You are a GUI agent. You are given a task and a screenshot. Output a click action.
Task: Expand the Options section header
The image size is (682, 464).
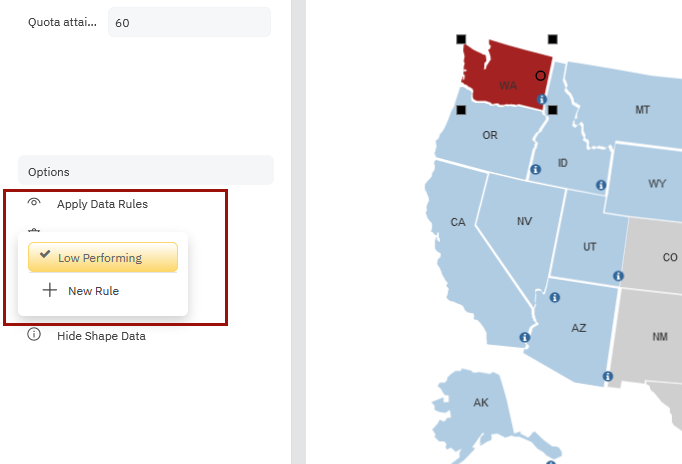tap(145, 171)
